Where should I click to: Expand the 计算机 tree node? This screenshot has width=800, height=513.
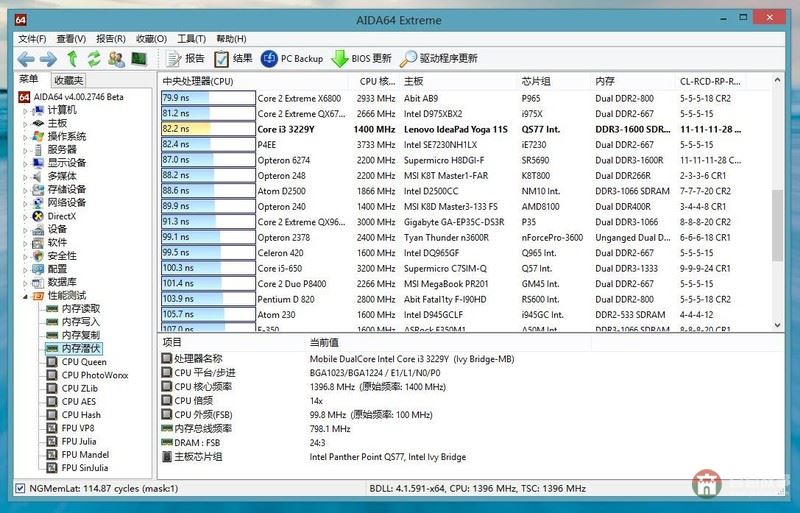pos(25,111)
